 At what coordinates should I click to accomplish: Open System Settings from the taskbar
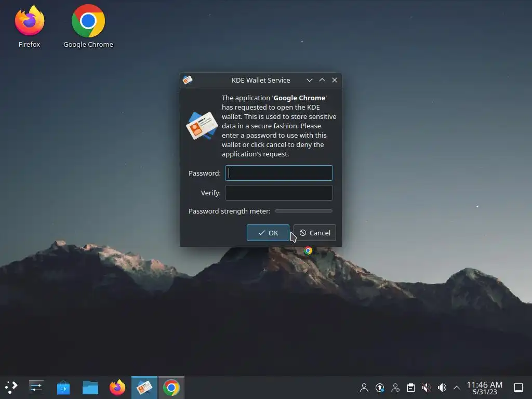point(36,387)
